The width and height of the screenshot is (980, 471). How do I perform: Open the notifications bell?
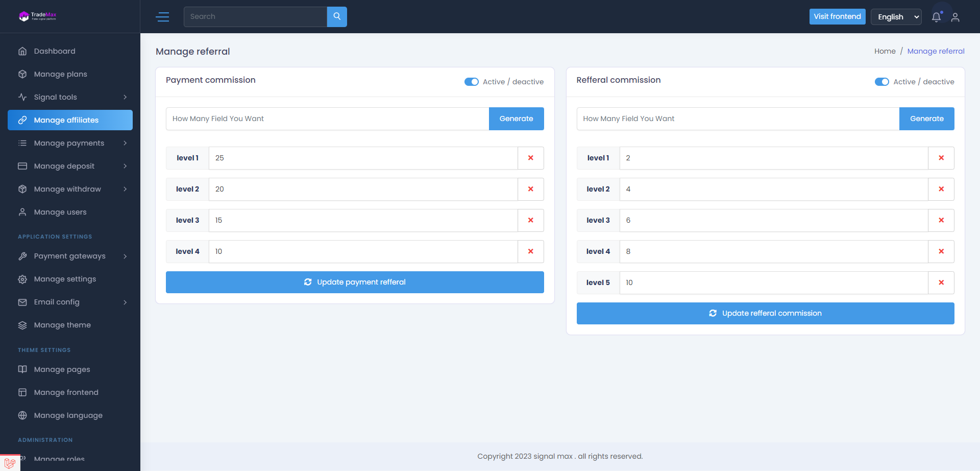pyautogui.click(x=936, y=17)
